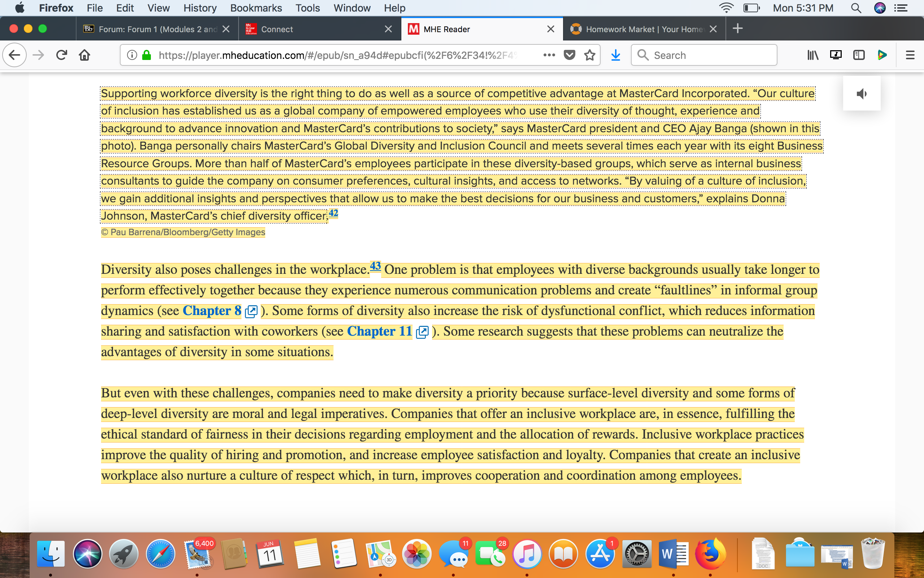Screen dimensions: 924x578
Task: Open Microsoft Word in the Dock
Action: coord(673,553)
